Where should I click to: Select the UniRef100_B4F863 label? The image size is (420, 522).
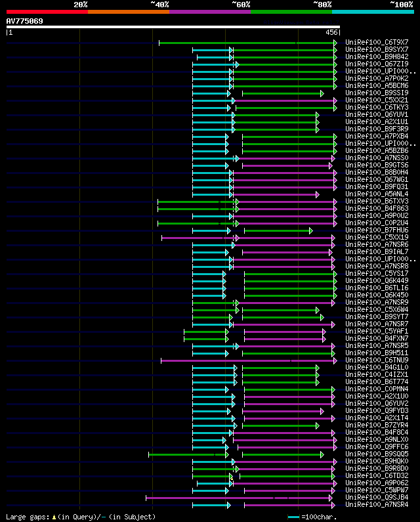377,208
